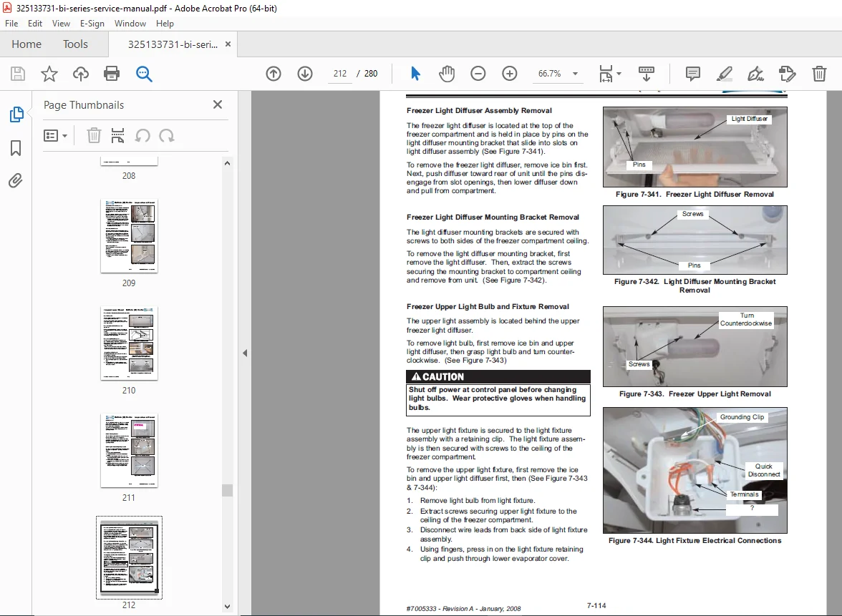Image resolution: width=842 pixels, height=616 pixels.
Task: Click the 'Freezer Upper Light Bulb and Fixture Removal' heading
Action: coord(488,306)
